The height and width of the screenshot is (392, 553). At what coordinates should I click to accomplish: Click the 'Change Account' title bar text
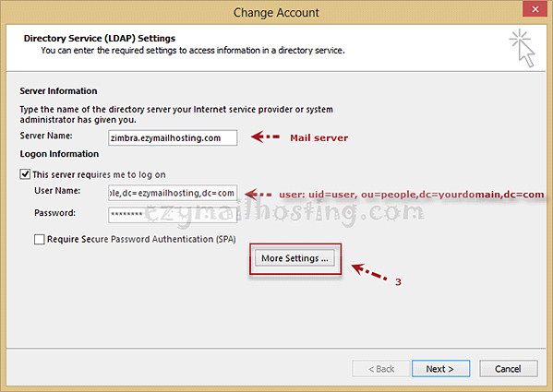click(x=276, y=13)
